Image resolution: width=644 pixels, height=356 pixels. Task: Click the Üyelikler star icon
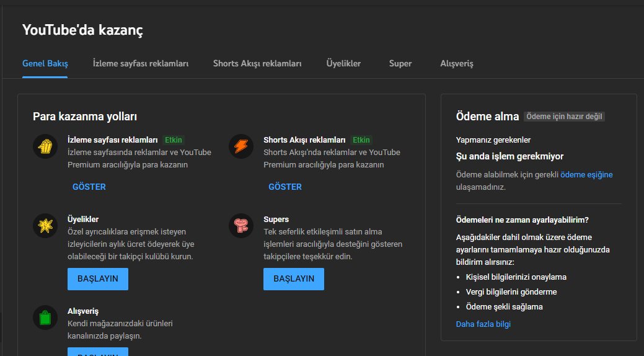pos(45,226)
